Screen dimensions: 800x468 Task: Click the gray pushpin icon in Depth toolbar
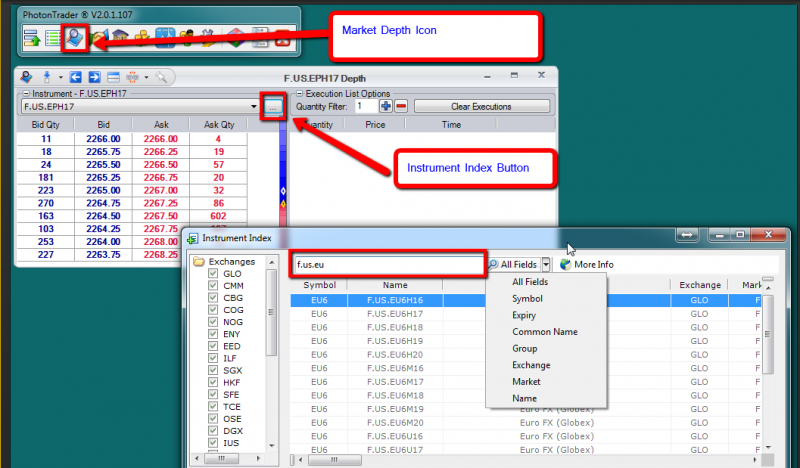(x=161, y=77)
